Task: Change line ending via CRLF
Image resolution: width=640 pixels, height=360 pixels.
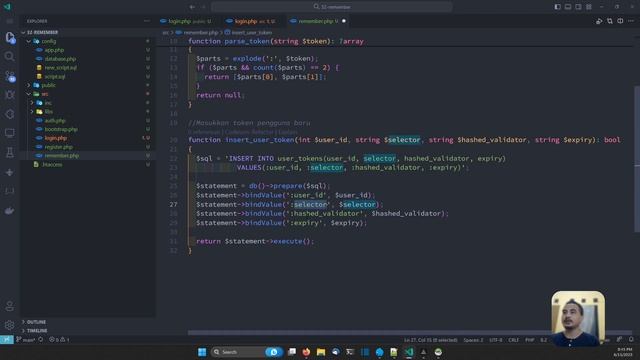Action: (513, 340)
